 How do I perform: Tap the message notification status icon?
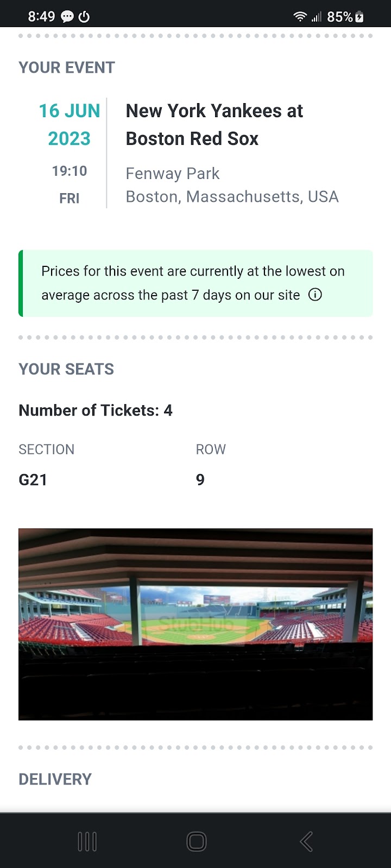[x=67, y=17]
